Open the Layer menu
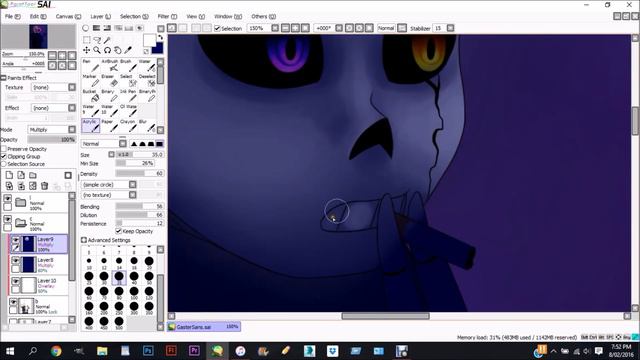Viewport: 640px width, 360px height. pos(100,16)
